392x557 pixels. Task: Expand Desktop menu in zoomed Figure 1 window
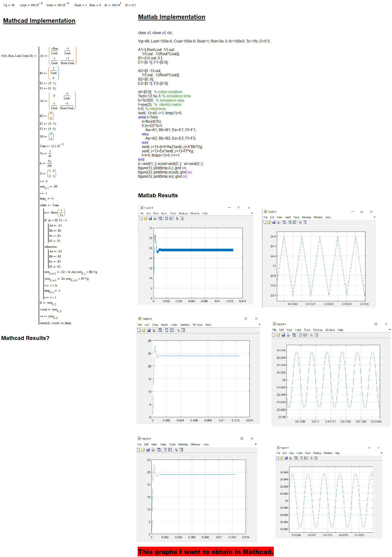(x=306, y=217)
